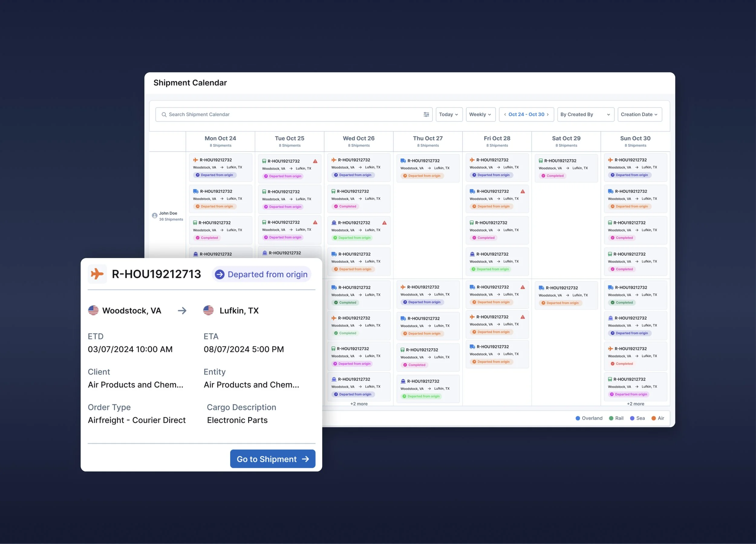756x544 pixels.
Task: Click the John Doe user avatar icon
Action: coord(155,215)
